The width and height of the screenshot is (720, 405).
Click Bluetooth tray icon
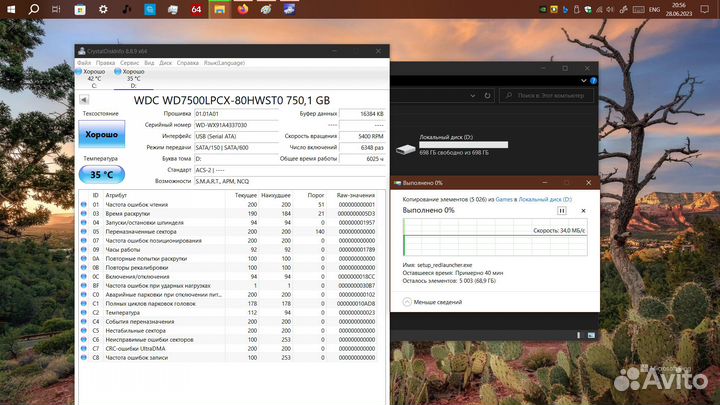pyautogui.click(x=565, y=10)
